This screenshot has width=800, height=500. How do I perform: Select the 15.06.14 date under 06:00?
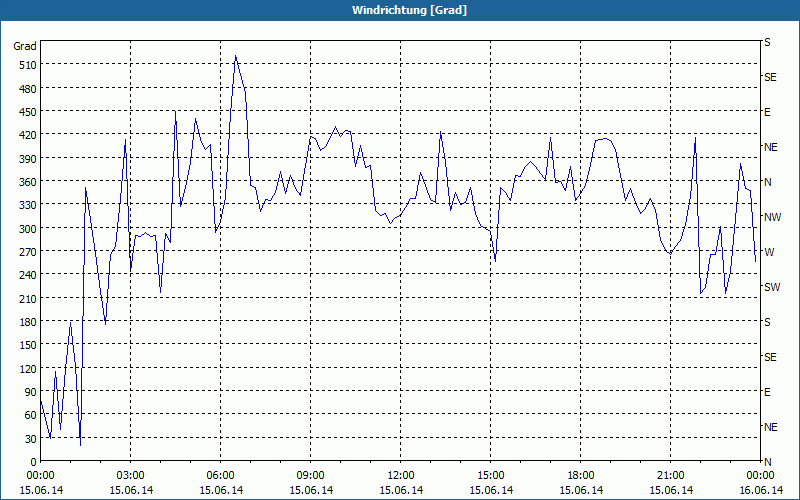(220, 490)
